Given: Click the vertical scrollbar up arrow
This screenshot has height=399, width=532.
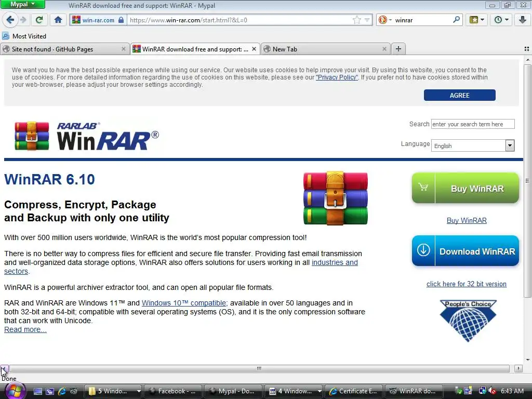Looking at the screenshot, I should coord(527,60).
